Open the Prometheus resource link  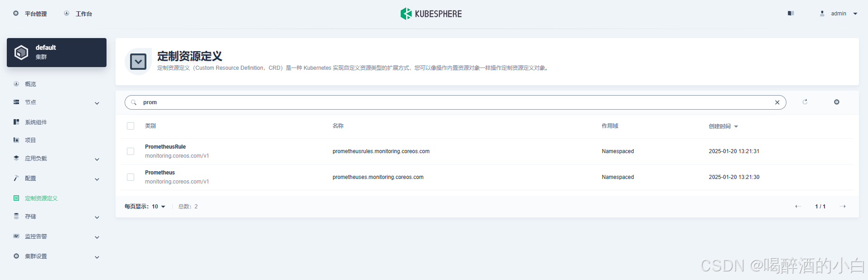click(160, 173)
